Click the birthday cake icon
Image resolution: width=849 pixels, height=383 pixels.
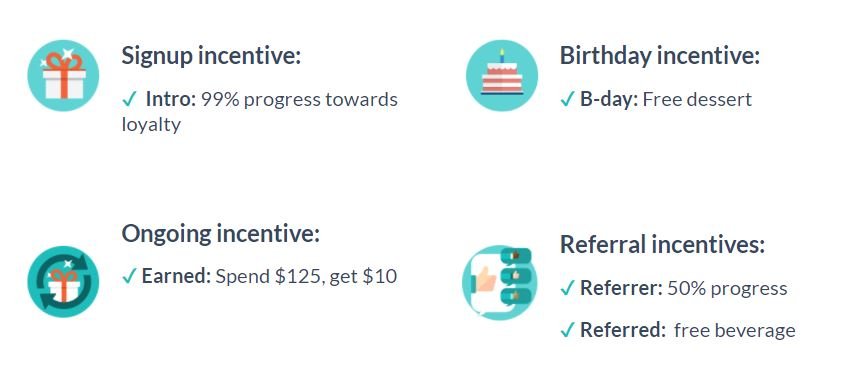(x=502, y=75)
